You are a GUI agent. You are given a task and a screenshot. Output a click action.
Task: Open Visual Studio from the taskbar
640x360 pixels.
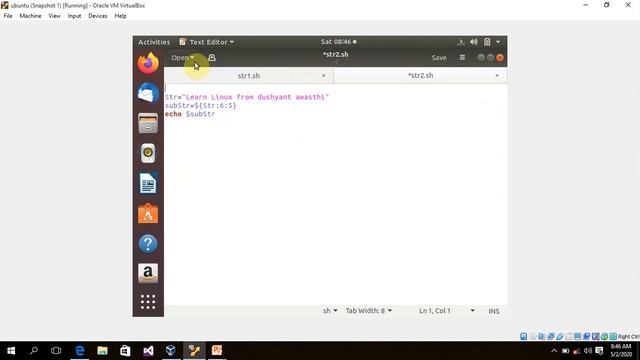pos(148,351)
